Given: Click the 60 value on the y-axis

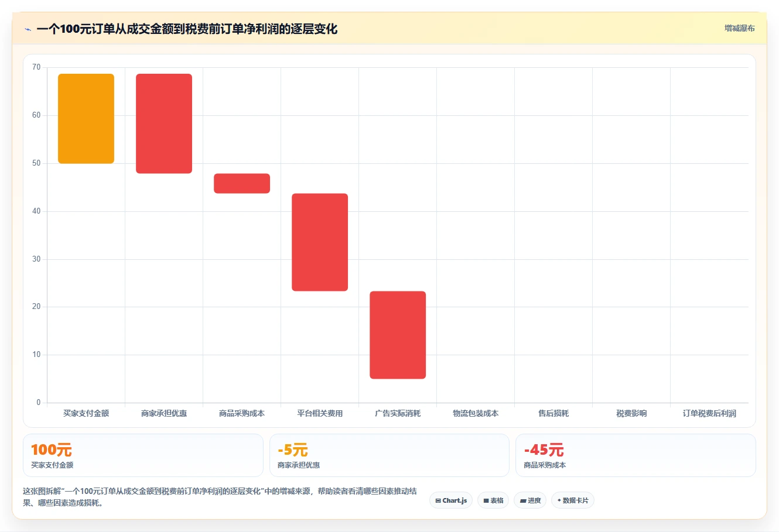Looking at the screenshot, I should [36, 115].
